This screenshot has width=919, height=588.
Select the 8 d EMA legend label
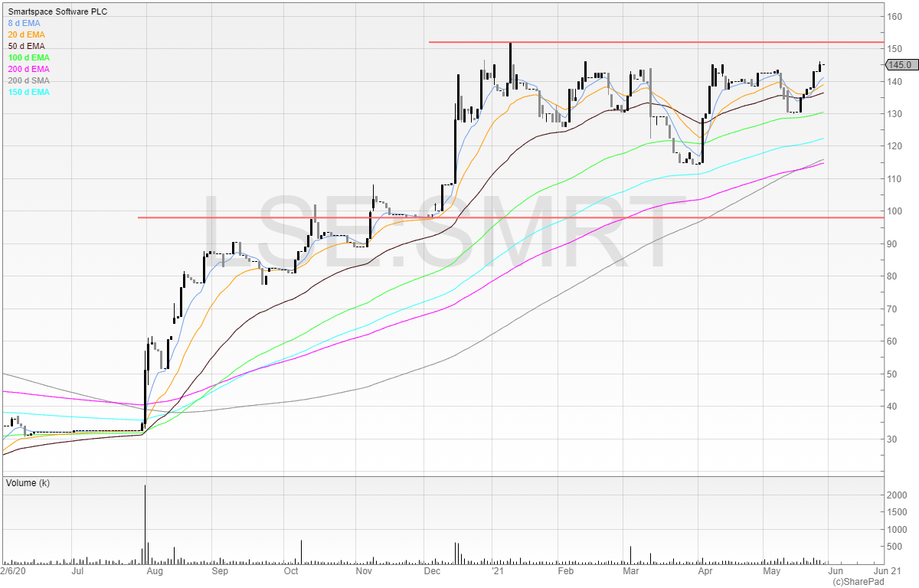25,24
